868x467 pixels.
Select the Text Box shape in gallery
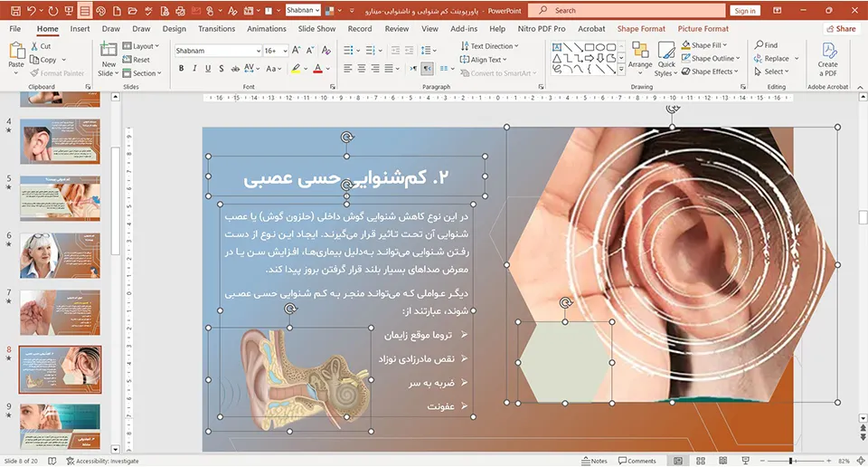pyautogui.click(x=557, y=47)
